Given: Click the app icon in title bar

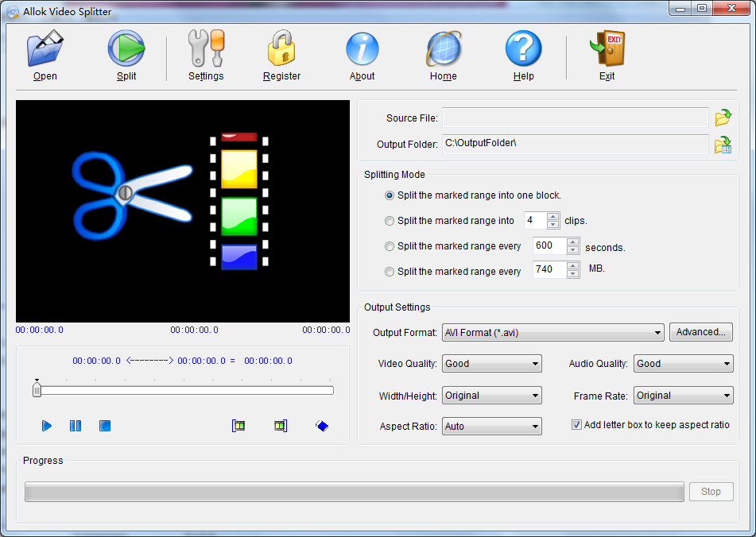Looking at the screenshot, I should tap(13, 12).
